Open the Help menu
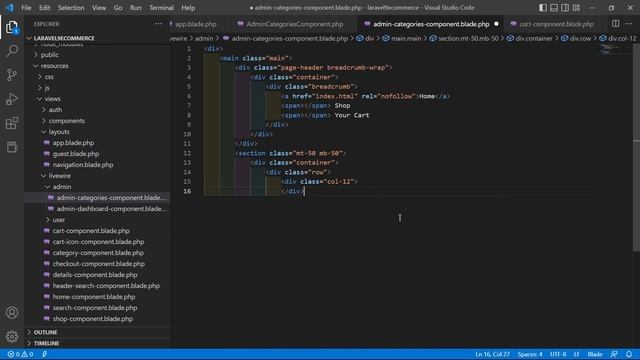 coord(188,8)
